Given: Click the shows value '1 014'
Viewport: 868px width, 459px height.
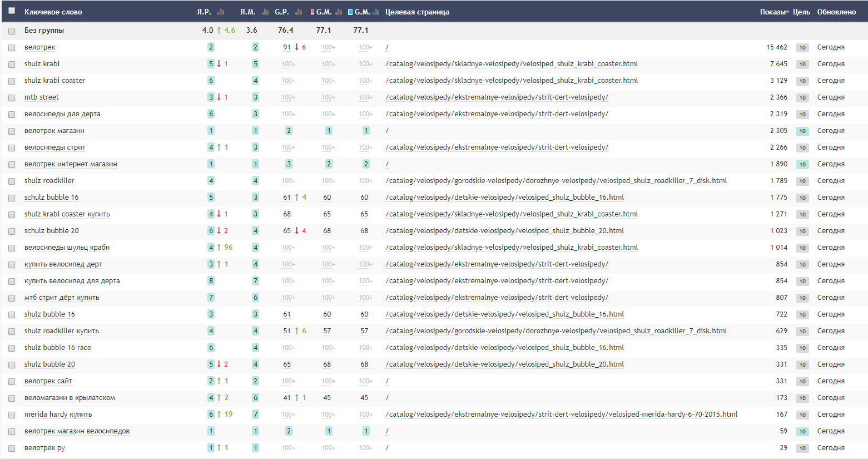Looking at the screenshot, I should pos(778,248).
